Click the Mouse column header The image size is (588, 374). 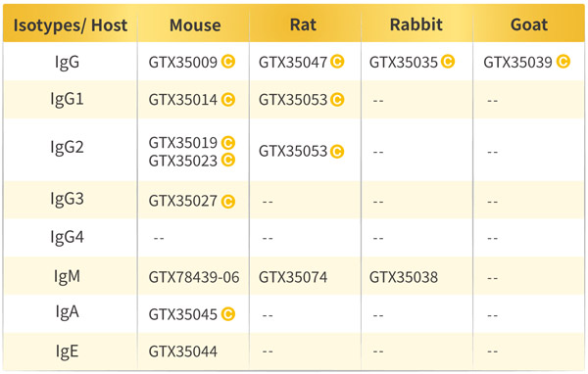tap(195, 25)
